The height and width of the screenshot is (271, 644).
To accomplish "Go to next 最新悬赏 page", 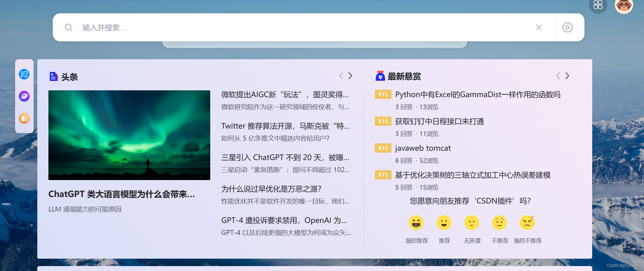I will point(567,76).
